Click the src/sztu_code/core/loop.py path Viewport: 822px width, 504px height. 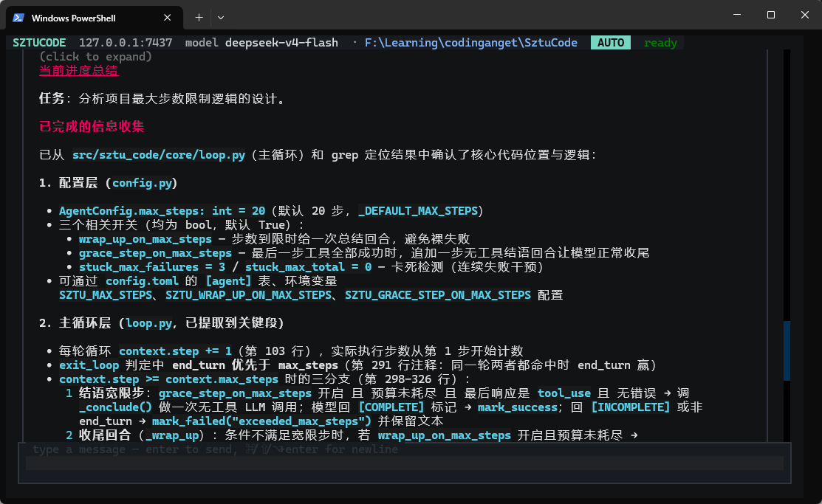(159, 155)
